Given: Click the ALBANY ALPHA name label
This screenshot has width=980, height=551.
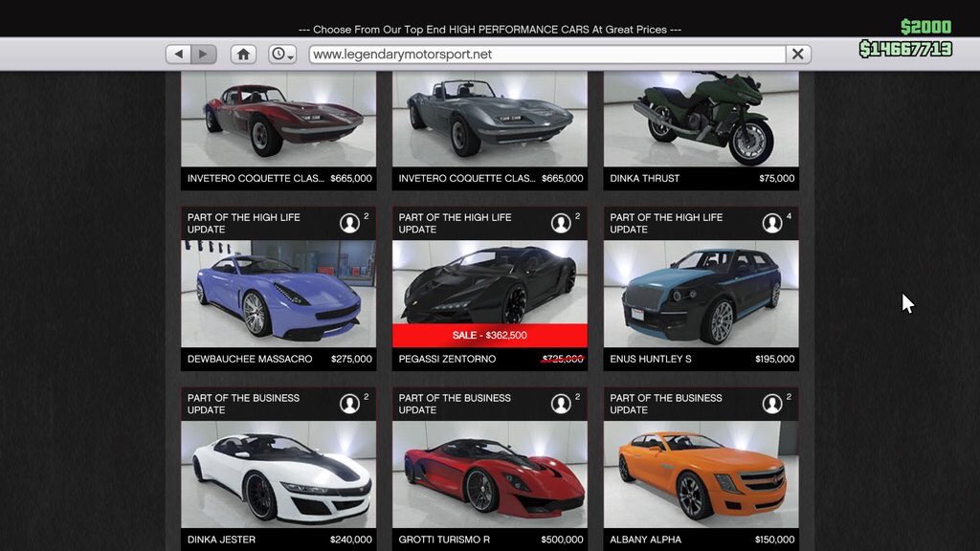Looking at the screenshot, I should [646, 540].
